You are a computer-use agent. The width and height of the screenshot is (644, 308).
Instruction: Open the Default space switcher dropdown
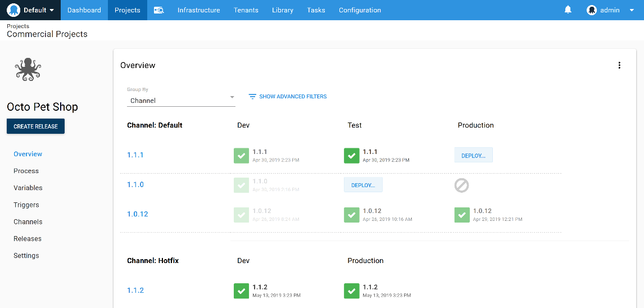click(x=31, y=10)
